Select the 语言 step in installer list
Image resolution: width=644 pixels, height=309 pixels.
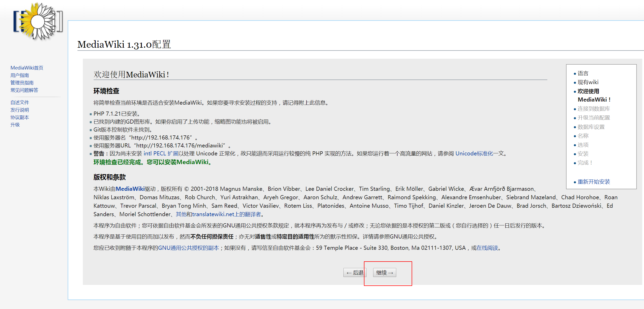[583, 73]
